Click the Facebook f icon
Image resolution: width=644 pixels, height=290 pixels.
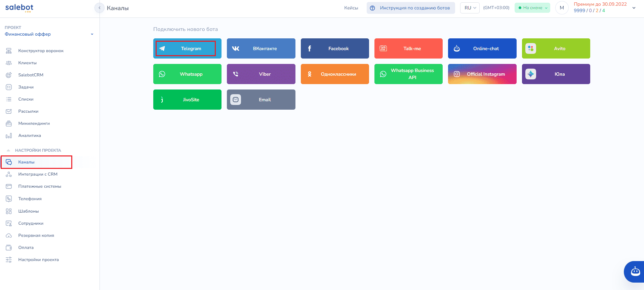[310, 48]
